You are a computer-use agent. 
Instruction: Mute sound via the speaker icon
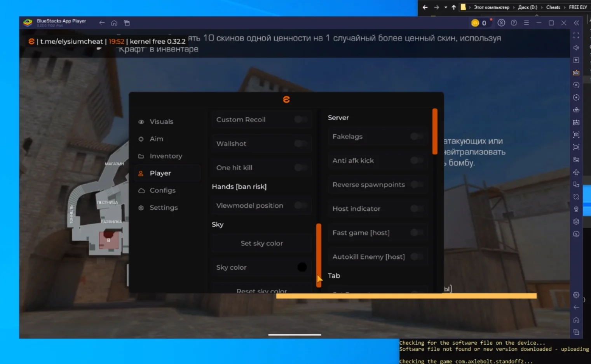[x=576, y=48]
